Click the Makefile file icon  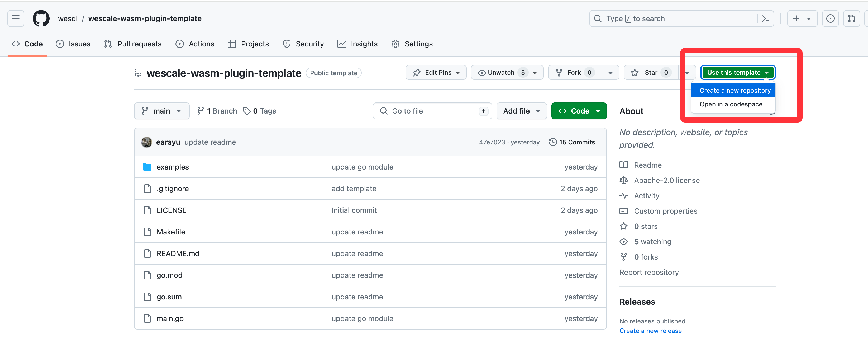pos(147,232)
